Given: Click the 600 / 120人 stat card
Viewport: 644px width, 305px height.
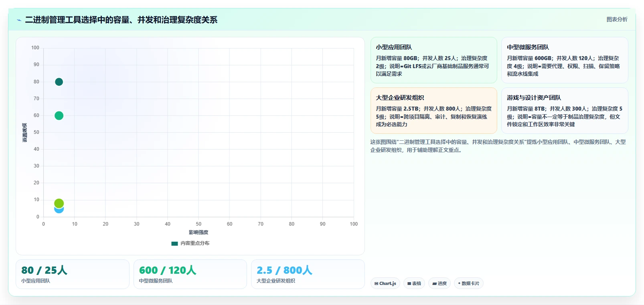Looking at the screenshot, I should pos(190,274).
